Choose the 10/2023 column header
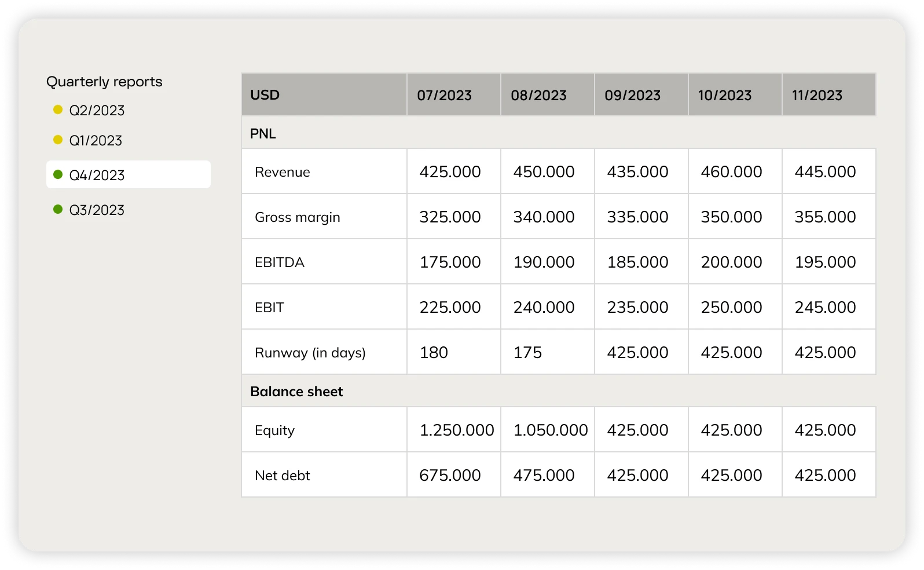This screenshot has width=924, height=570. tap(724, 96)
